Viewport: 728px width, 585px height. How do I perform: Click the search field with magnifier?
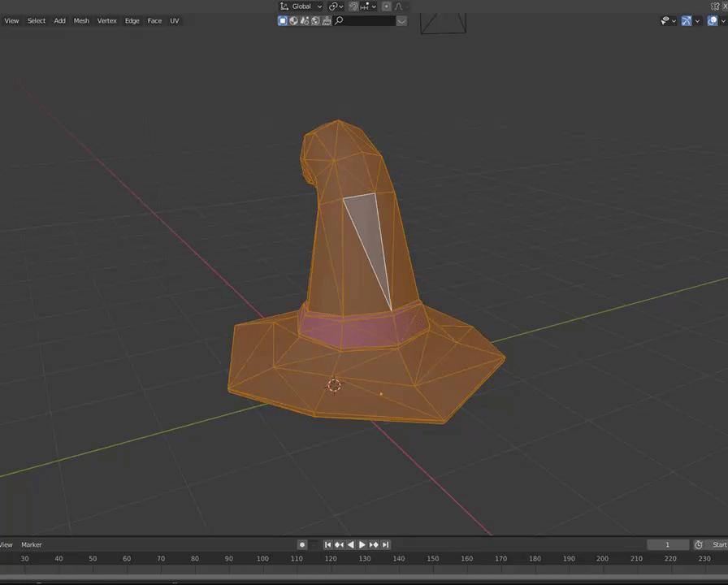click(365, 21)
